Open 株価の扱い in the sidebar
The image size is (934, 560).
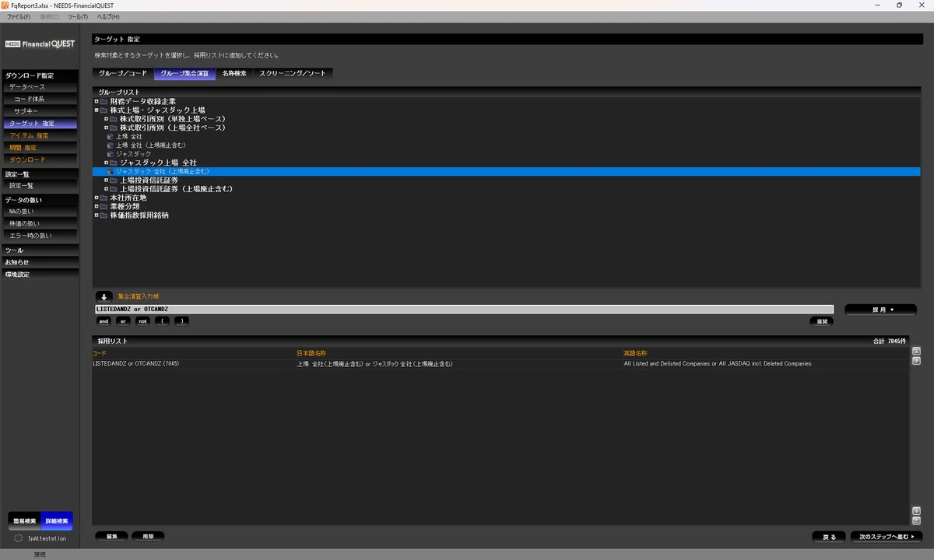[39, 223]
